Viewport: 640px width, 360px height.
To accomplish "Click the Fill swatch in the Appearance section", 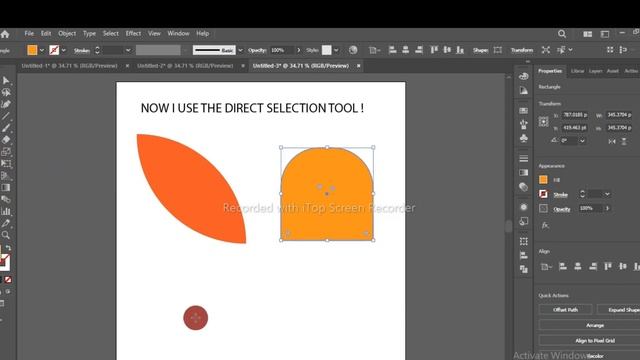I will click(543, 180).
